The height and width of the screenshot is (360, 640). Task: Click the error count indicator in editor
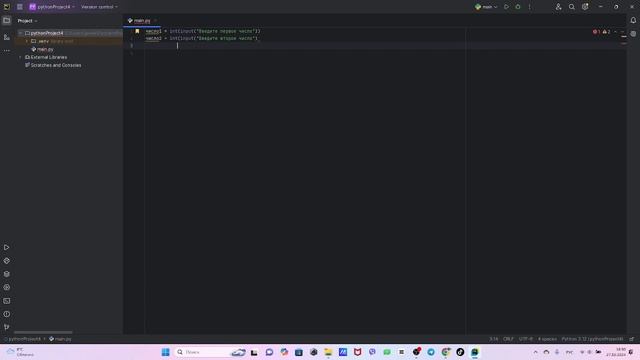[x=596, y=32]
